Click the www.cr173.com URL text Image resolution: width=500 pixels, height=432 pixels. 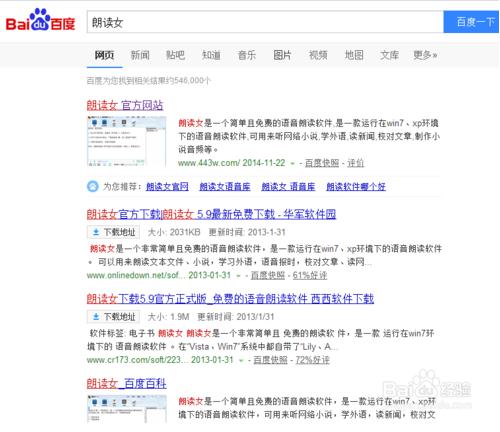(x=137, y=360)
